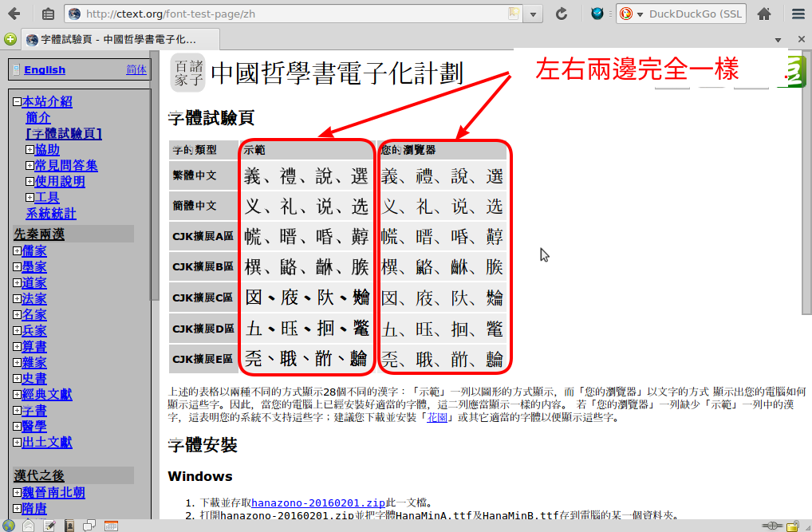The width and height of the screenshot is (812, 532).
Task: Open Mail envelope icon in status bar
Action: [29, 526]
